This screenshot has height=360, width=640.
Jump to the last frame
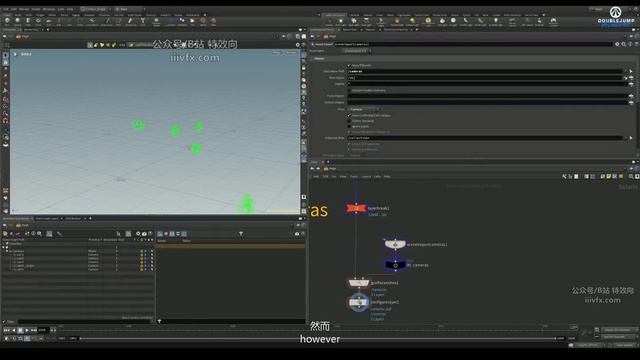(33, 330)
